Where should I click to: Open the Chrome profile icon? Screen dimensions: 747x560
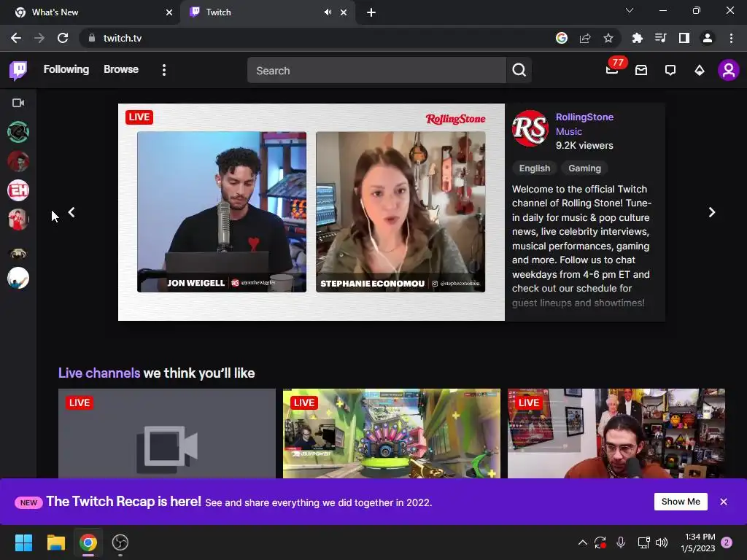pyautogui.click(x=708, y=38)
